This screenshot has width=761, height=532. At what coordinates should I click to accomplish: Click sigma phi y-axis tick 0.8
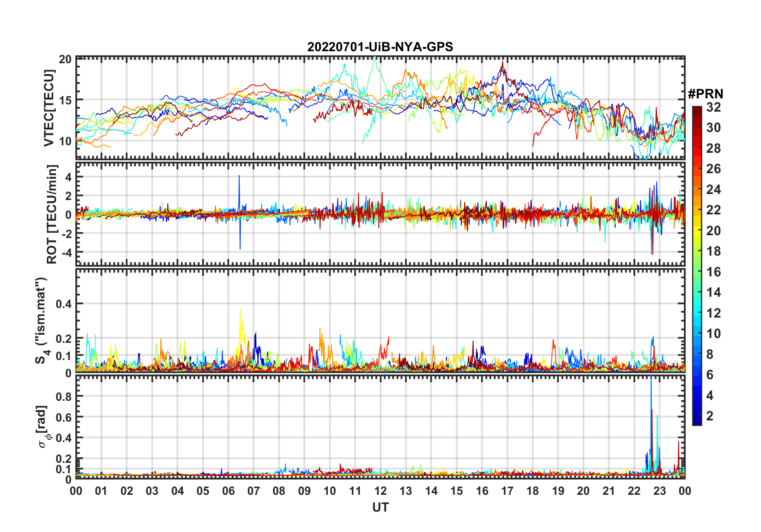(x=64, y=396)
